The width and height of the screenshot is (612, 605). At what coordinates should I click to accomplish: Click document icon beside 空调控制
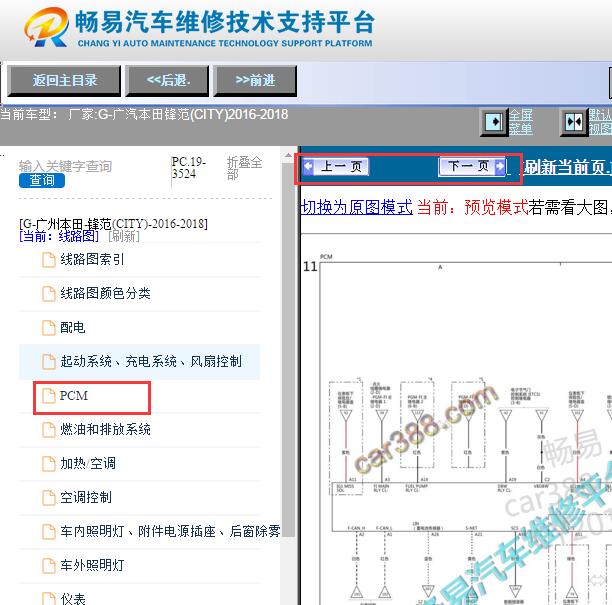click(x=49, y=498)
